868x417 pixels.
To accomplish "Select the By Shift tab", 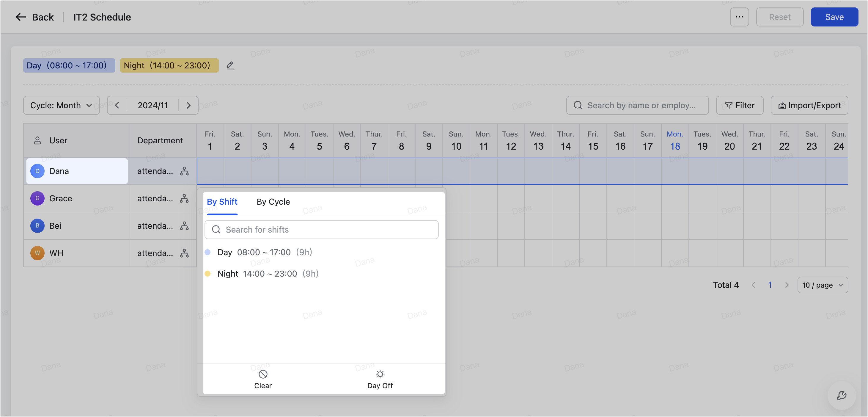I will (222, 202).
